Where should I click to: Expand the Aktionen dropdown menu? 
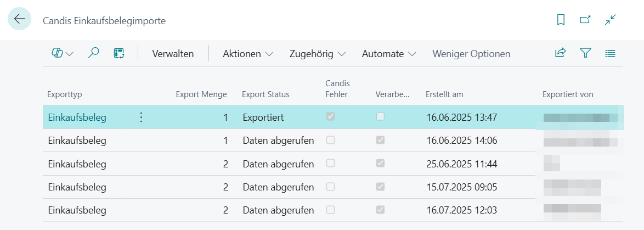(248, 54)
